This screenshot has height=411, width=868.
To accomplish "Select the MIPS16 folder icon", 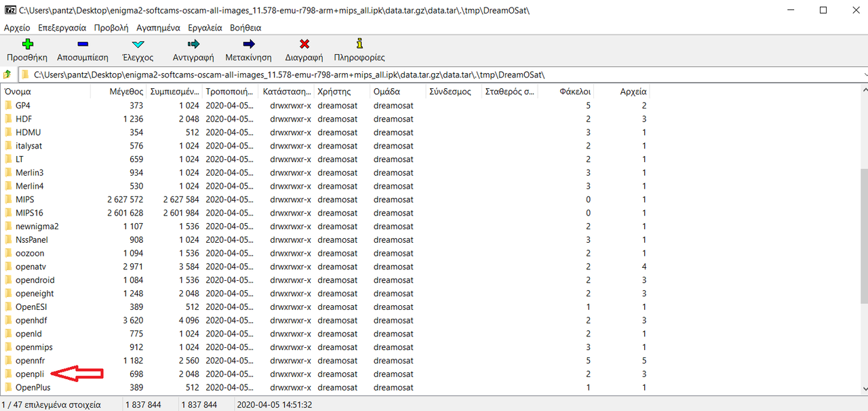I will pos(9,213).
